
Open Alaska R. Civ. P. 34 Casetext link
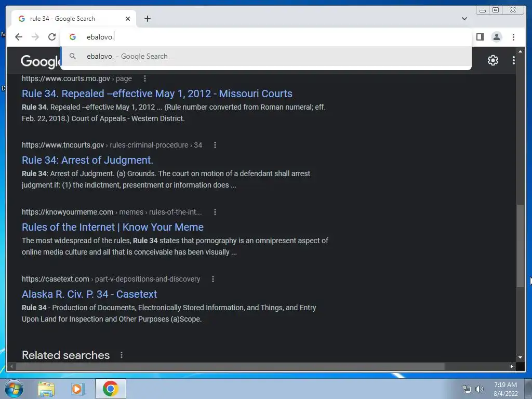(89, 294)
